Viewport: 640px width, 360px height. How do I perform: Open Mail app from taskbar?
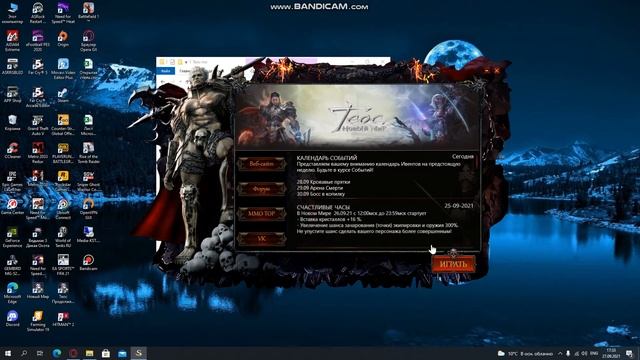coord(122,353)
